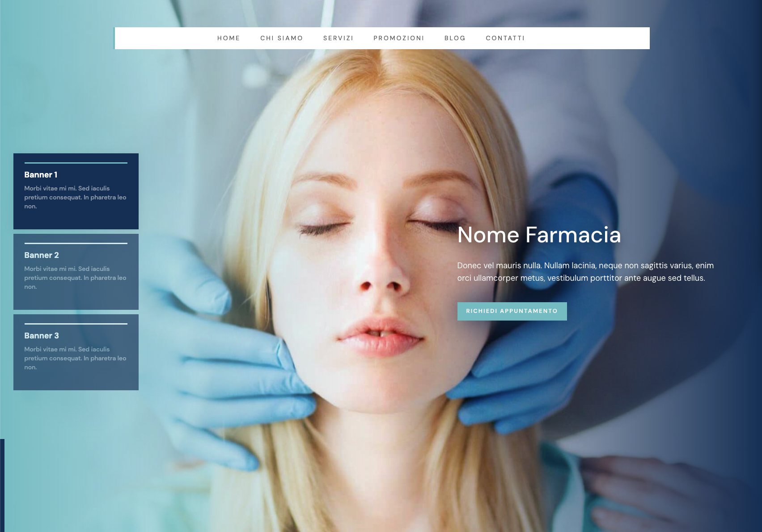The image size is (762, 532).
Task: Select the Banner 2 heading
Action: [x=42, y=255]
